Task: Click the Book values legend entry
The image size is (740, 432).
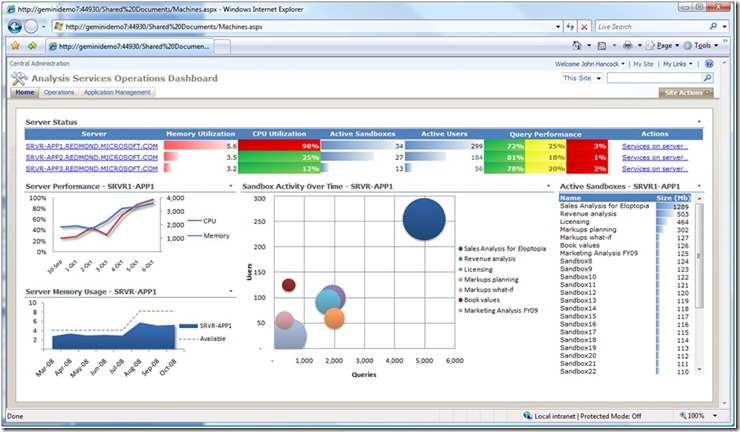Action: [479, 300]
